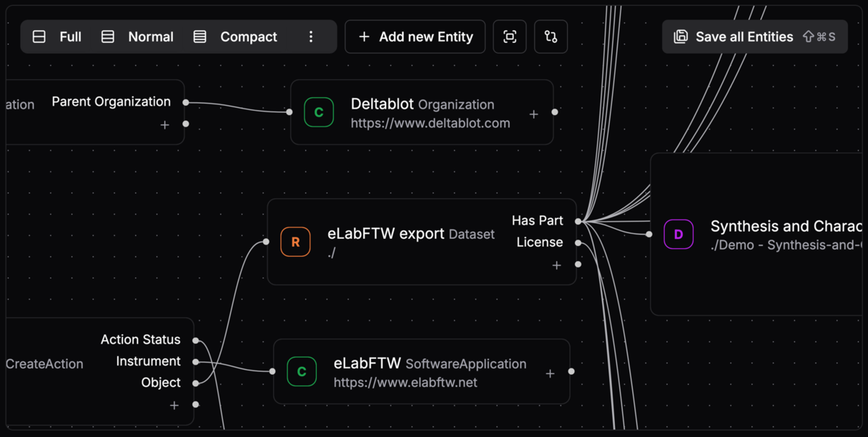Screen dimensions: 868x437
Task: Click the auto-layout graph icon button
Action: coord(551,37)
